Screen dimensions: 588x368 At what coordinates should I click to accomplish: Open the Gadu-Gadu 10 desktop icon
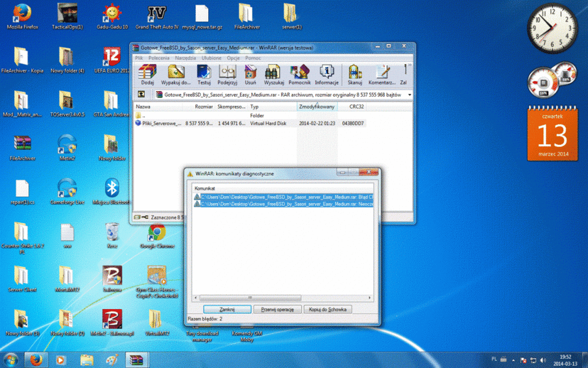point(112,17)
